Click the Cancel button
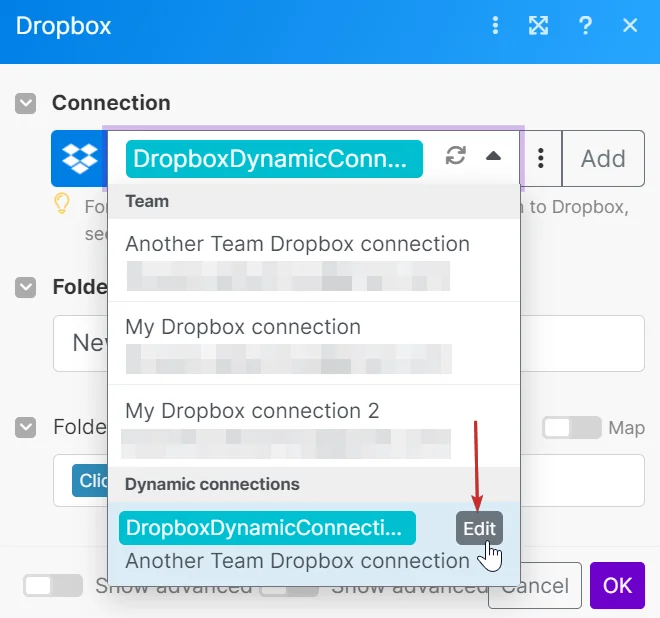 [x=535, y=585]
